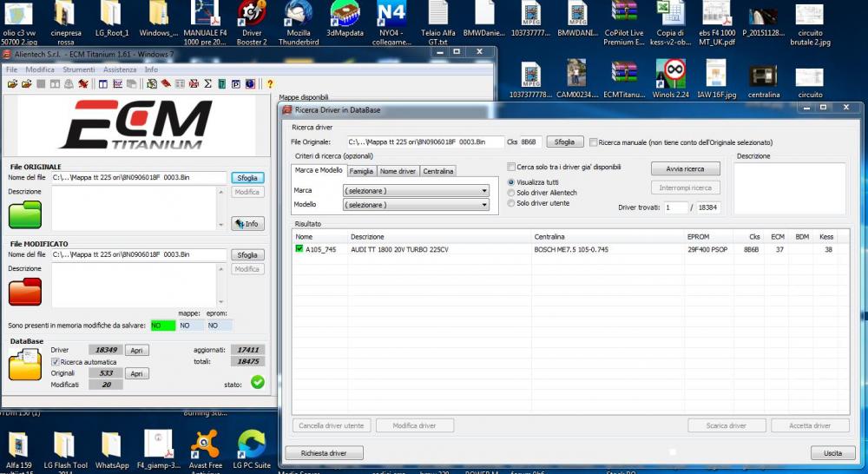Image resolution: width=868 pixels, height=474 pixels.
Task: Toggle the Ricerca automatica checkbox
Action: point(55,362)
